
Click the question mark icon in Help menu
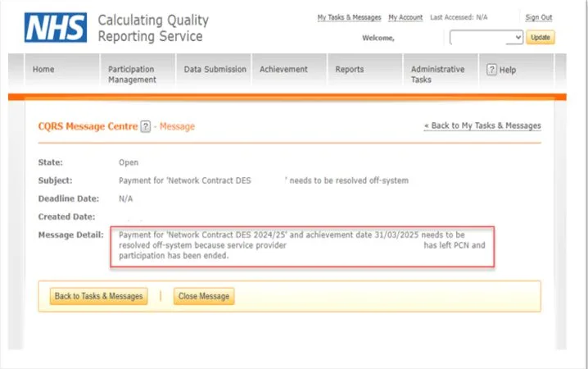491,70
